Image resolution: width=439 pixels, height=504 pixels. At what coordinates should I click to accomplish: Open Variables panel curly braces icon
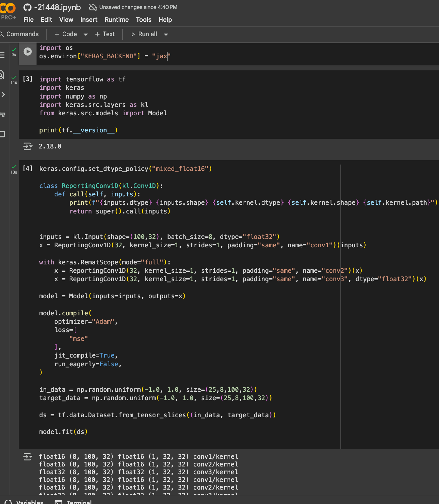tap(8, 502)
